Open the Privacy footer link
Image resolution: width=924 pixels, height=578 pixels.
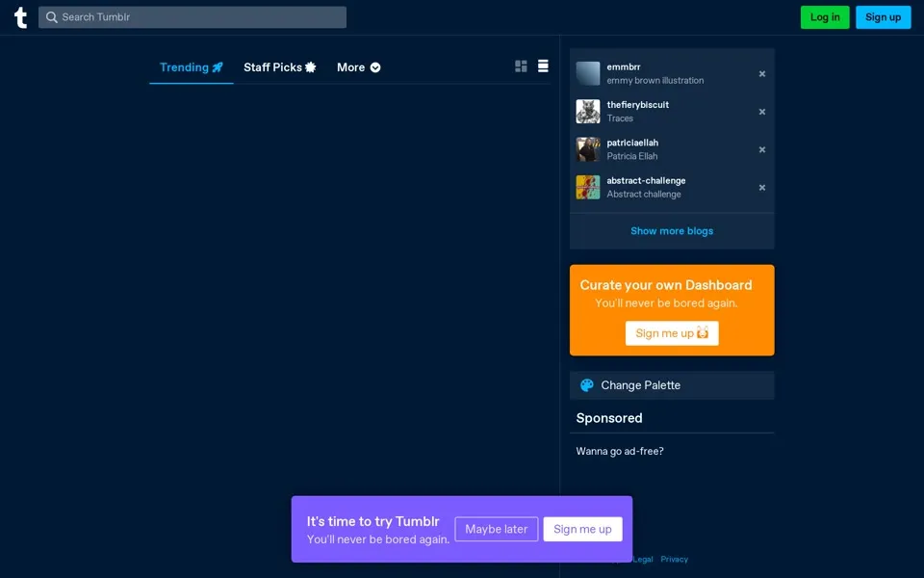pos(674,559)
